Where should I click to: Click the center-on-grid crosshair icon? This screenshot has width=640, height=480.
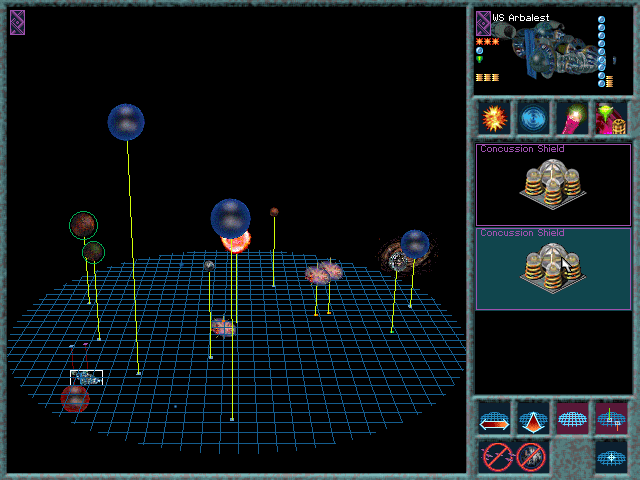(x=611, y=457)
